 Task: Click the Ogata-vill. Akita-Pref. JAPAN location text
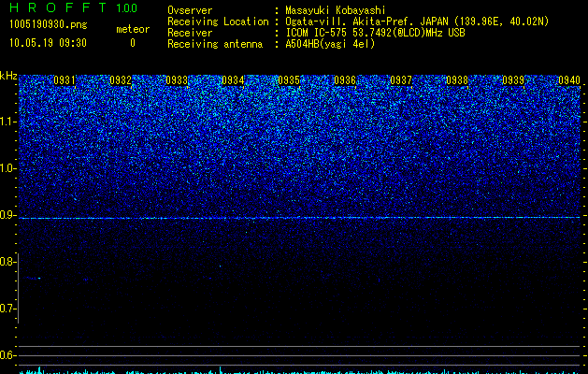click(x=417, y=22)
